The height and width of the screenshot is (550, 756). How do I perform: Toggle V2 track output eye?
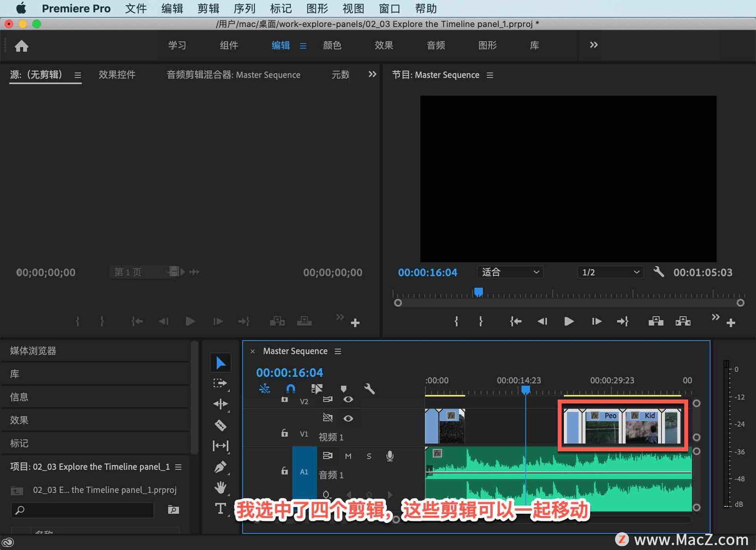coord(348,399)
